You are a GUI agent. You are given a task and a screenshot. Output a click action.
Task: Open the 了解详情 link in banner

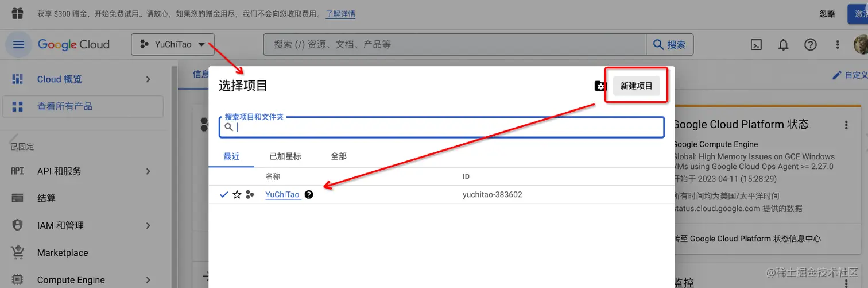pos(340,14)
